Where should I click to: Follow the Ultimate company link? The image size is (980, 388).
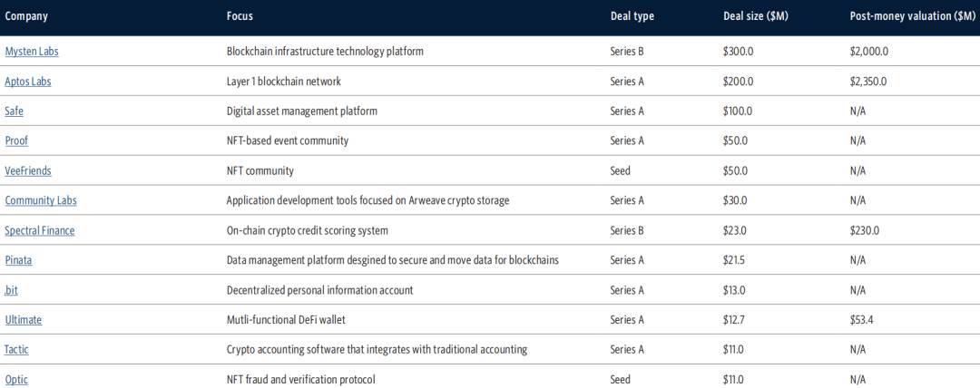pyautogui.click(x=23, y=321)
